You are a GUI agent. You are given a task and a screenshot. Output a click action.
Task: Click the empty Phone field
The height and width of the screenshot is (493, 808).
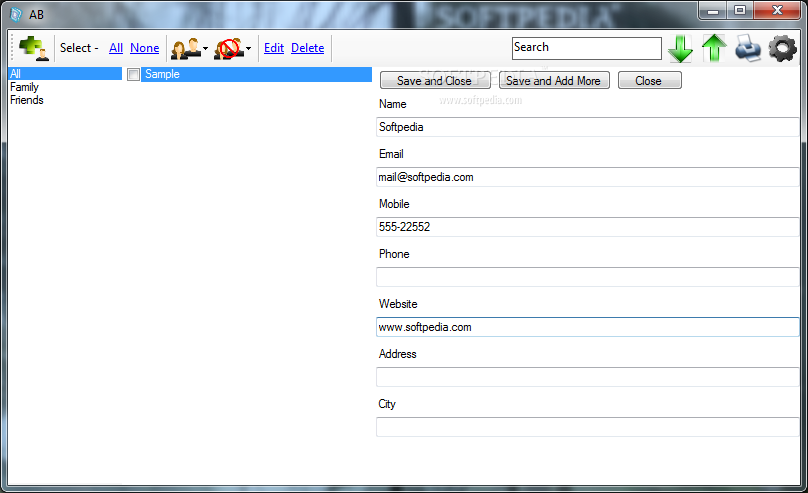coord(587,277)
